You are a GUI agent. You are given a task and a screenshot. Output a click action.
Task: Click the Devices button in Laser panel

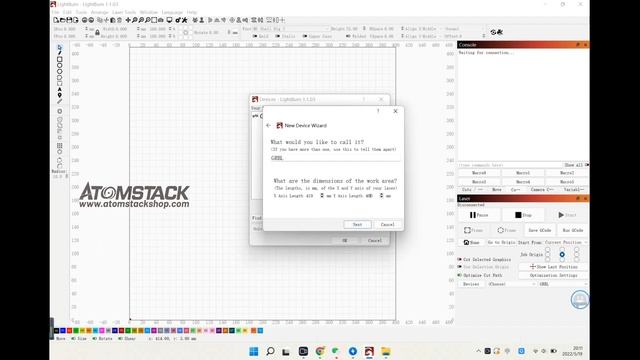coord(471,284)
